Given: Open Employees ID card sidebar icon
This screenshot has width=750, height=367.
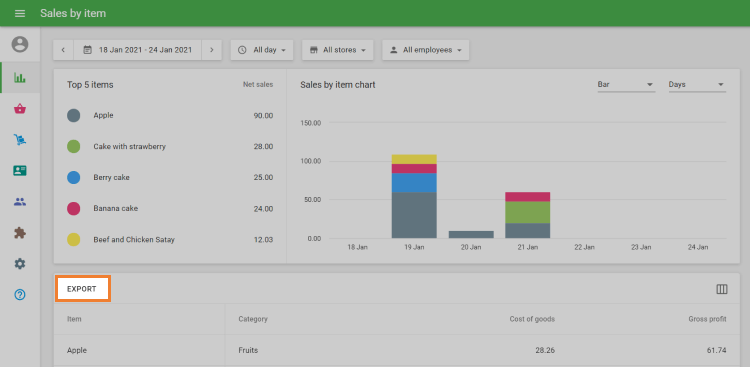Looking at the screenshot, I should coord(20,170).
